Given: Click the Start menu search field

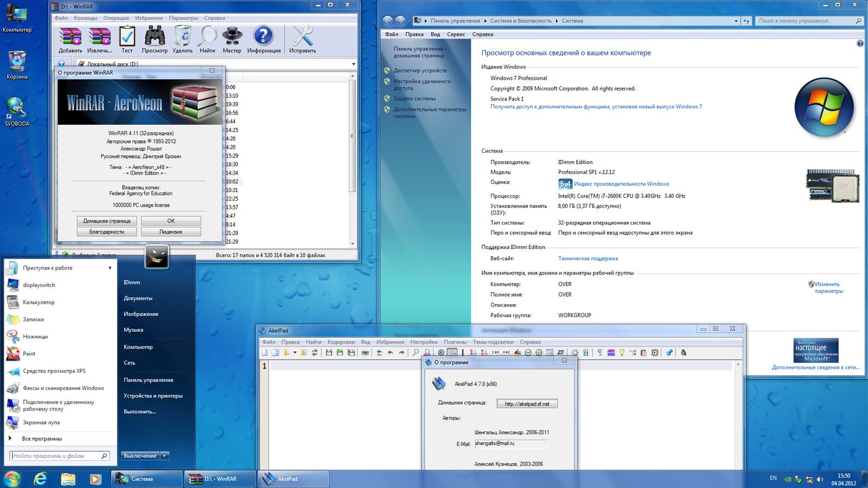Looking at the screenshot, I should point(55,456).
